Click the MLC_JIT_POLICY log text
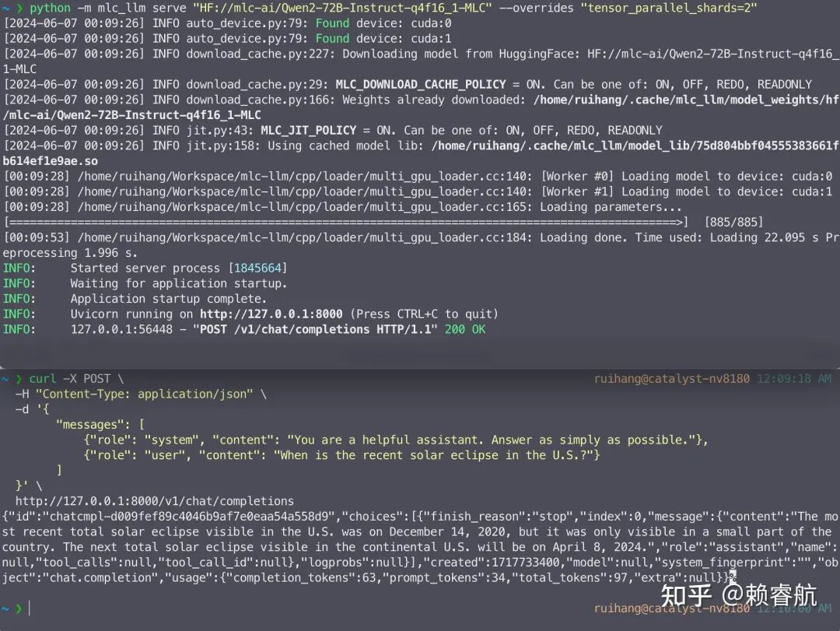The width and height of the screenshot is (840, 631). click(309, 131)
